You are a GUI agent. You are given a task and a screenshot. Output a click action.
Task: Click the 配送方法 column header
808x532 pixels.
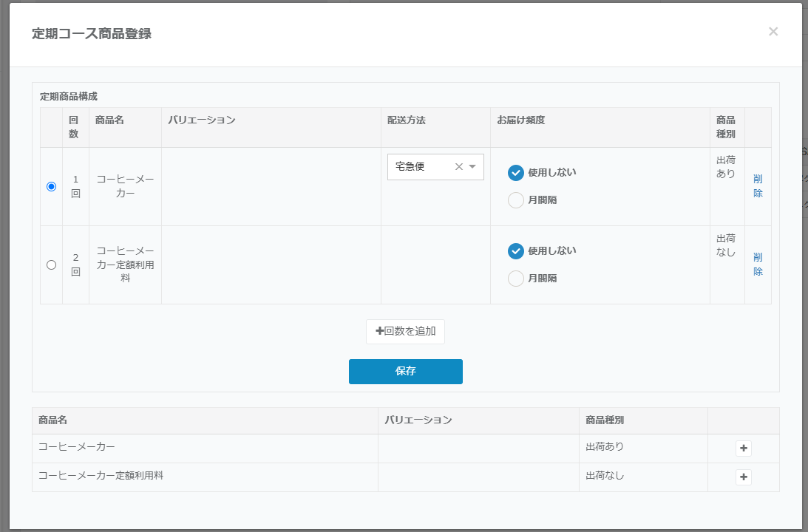[407, 120]
